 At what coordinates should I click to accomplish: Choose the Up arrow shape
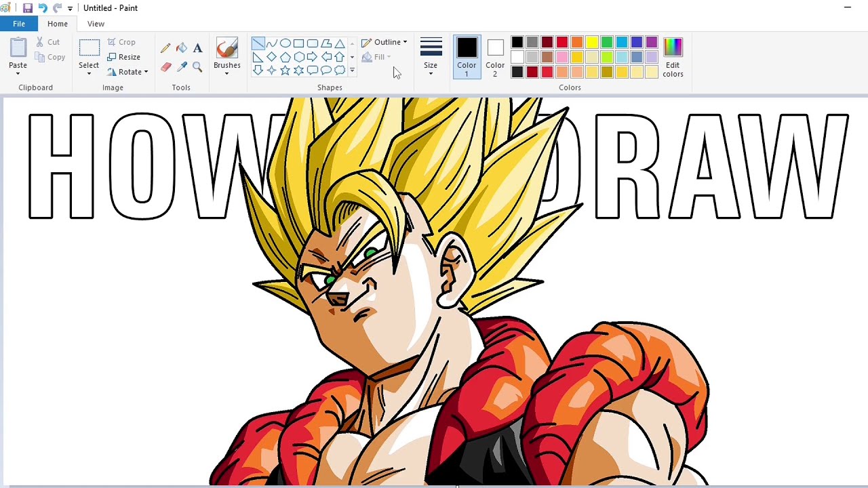[x=339, y=57]
